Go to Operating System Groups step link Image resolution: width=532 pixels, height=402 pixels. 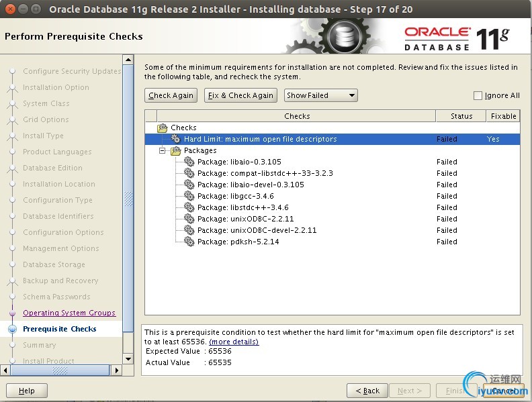69,313
